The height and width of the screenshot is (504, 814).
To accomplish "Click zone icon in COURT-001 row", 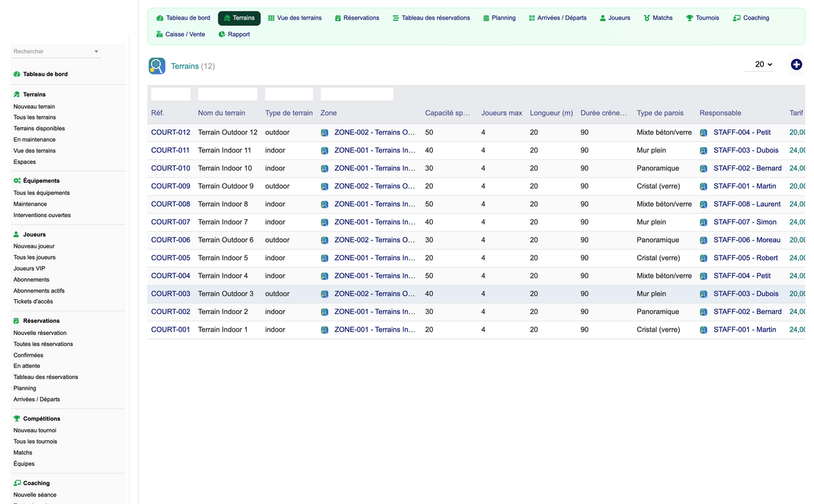I will 324,330.
